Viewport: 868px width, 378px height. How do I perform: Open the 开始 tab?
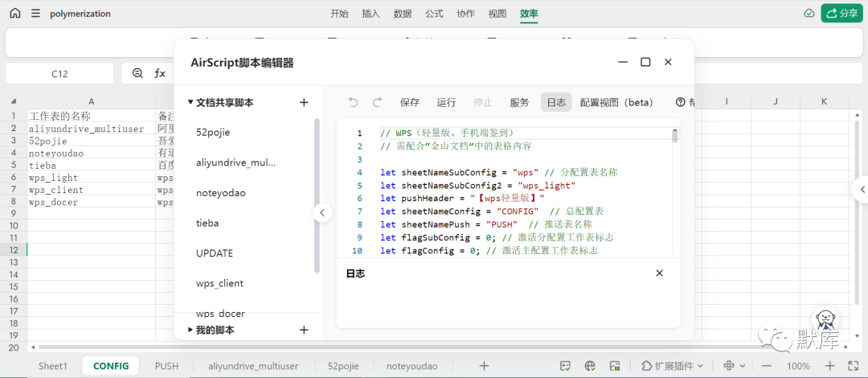pos(339,14)
